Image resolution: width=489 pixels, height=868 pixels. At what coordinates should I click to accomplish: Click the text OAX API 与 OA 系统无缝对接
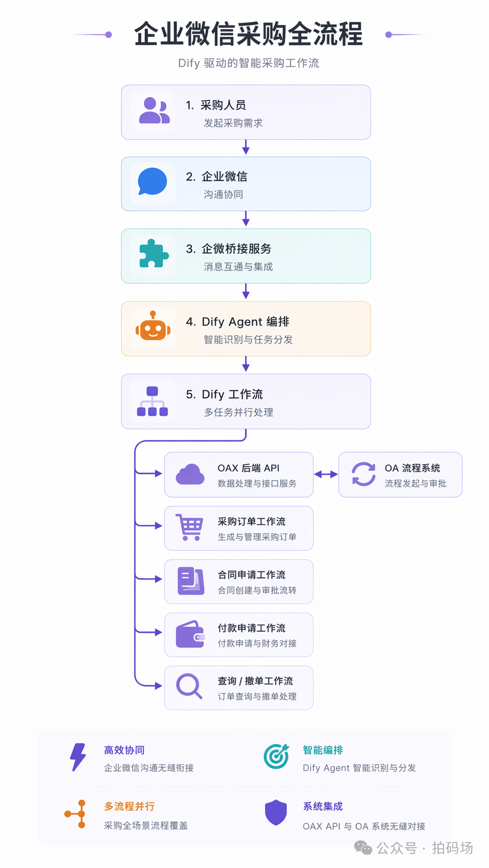point(364,826)
